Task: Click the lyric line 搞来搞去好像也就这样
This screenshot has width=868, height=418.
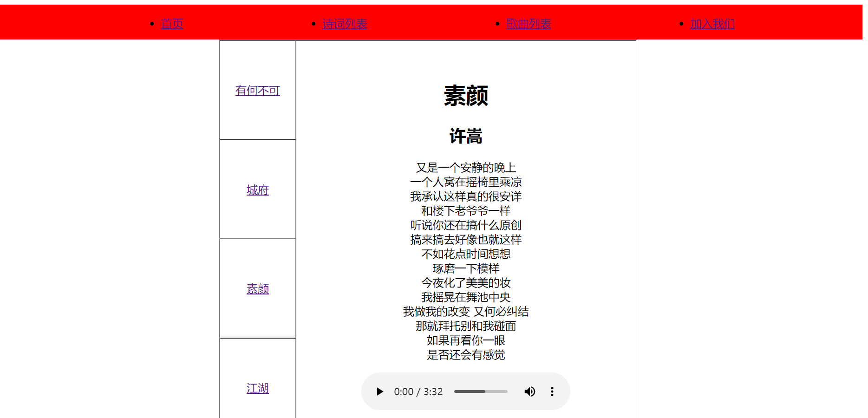Action: 466,240
